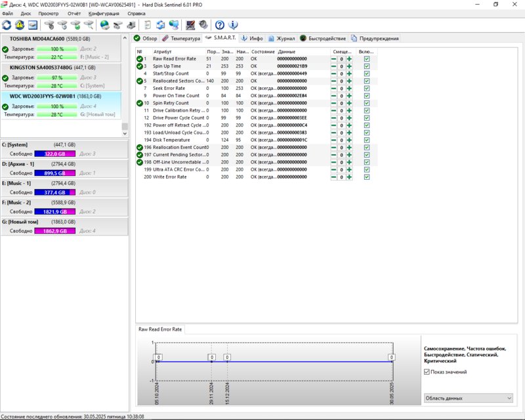This screenshot has height=420, width=525.
Task: Click the Refresh toolbar icon
Action: pyautogui.click(x=7, y=25)
